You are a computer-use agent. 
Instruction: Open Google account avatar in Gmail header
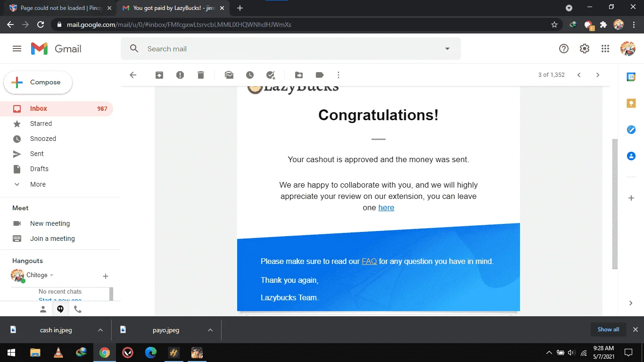pos(628,49)
